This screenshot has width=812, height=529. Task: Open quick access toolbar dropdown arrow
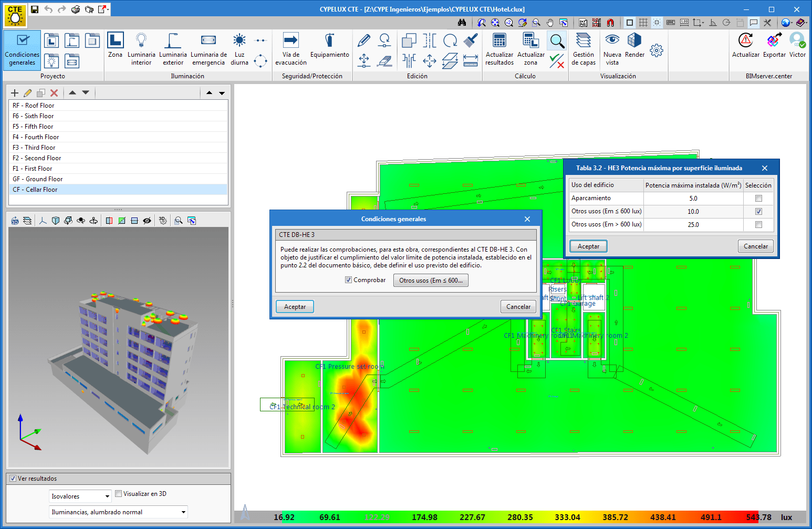pos(108,9)
